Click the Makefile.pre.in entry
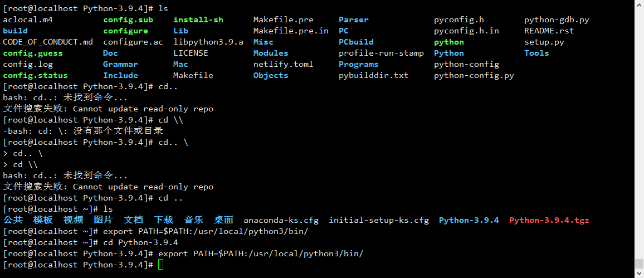Viewport: 644px width, 278px height. [291, 31]
